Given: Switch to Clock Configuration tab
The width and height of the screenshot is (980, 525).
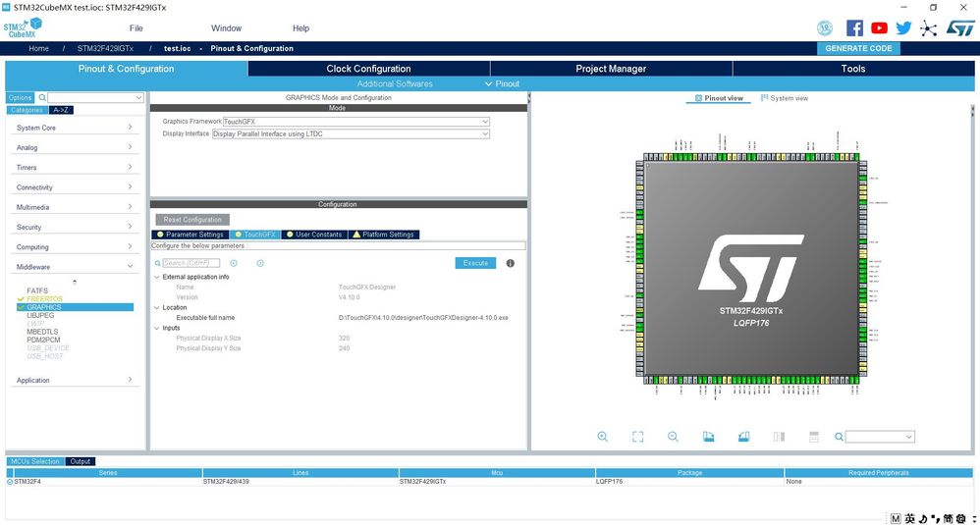Looking at the screenshot, I should 369,69.
